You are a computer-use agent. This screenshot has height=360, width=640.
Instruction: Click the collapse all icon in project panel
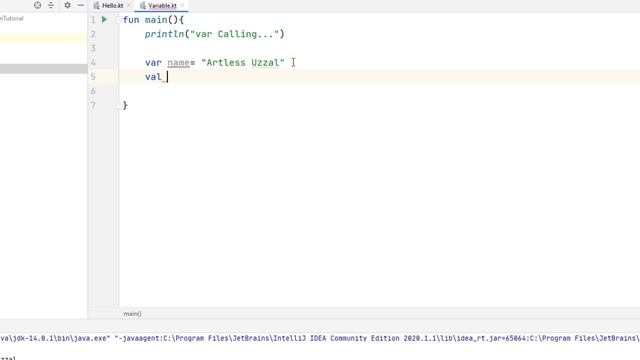click(x=51, y=5)
